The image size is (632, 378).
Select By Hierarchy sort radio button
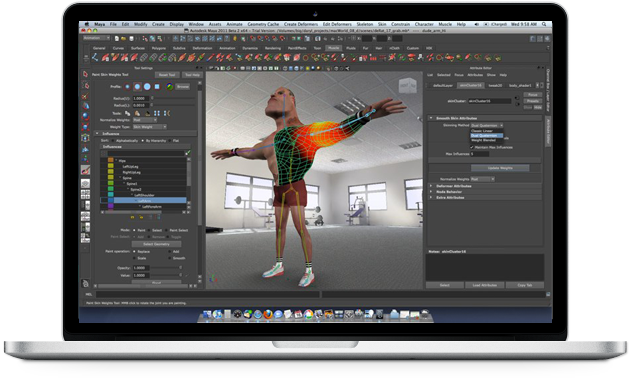coord(143,141)
